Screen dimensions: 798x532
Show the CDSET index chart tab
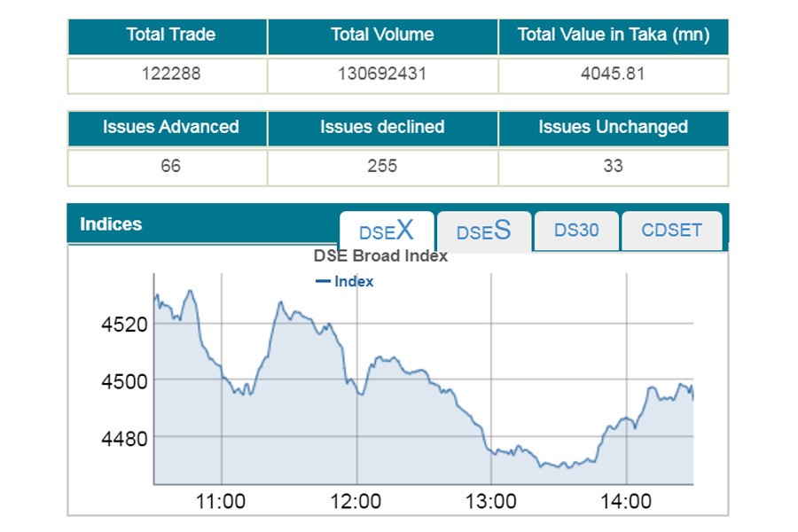671,231
